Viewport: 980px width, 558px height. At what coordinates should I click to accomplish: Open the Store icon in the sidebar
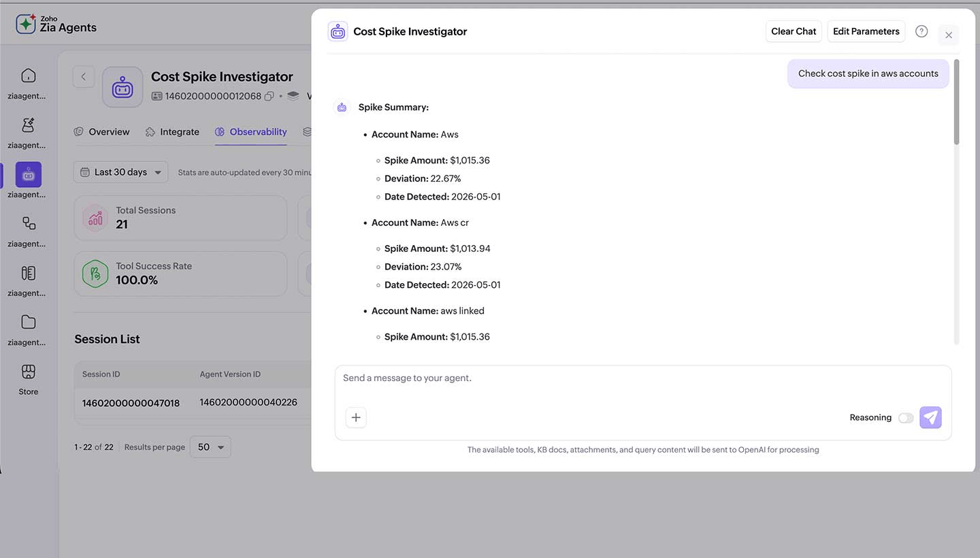point(29,372)
